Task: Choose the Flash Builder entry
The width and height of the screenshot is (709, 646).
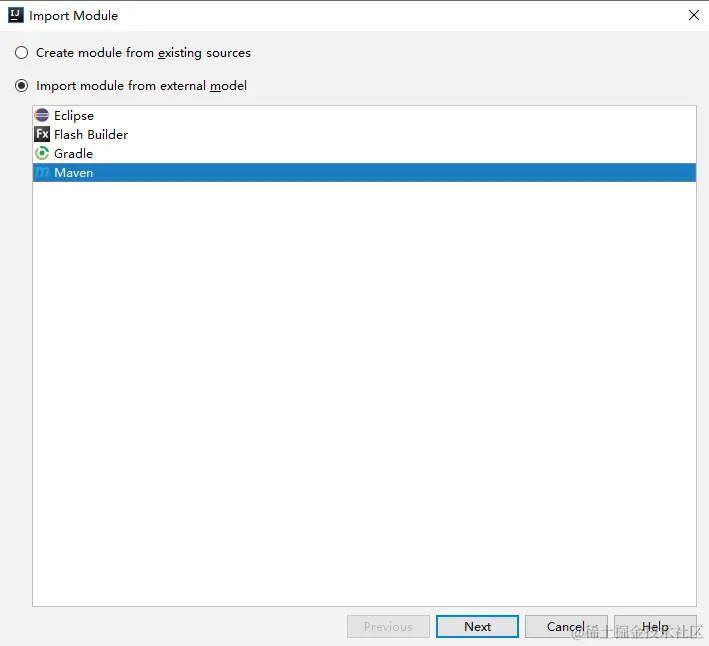Action: point(364,134)
